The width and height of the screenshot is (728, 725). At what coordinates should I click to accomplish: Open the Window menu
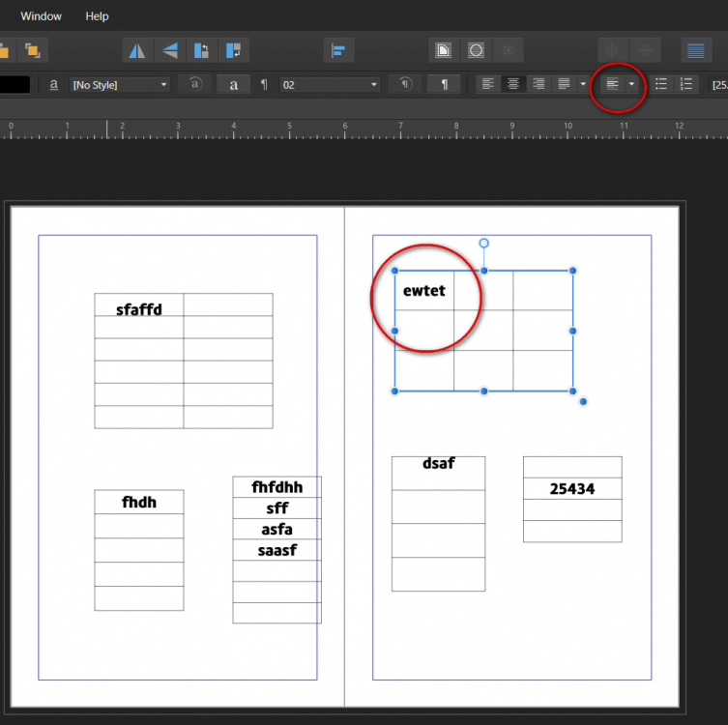point(41,16)
